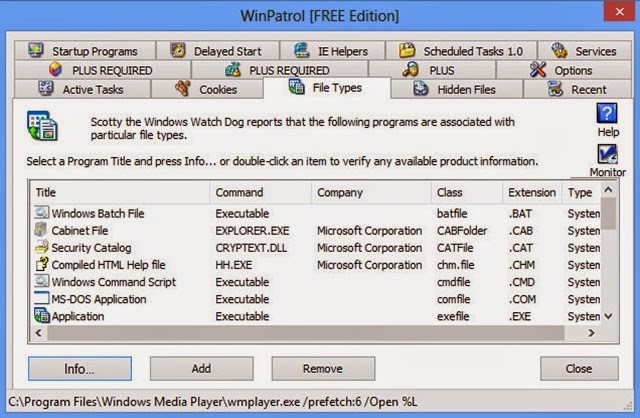Viewport: 640px width, 418px height.
Task: Sort list by Company column header
Action: coord(371,192)
